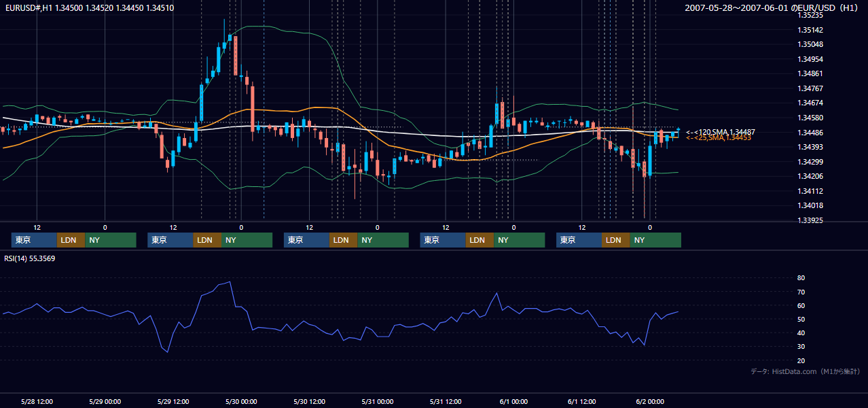868x408 pixels.
Task: Click the 5/31 12:00 time axis label
Action: click(x=446, y=402)
